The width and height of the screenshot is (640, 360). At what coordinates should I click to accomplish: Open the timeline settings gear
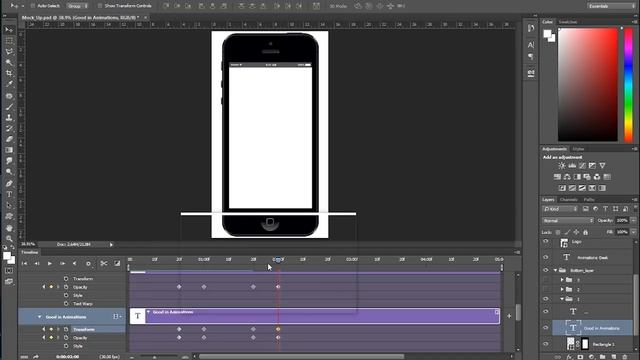[88, 264]
